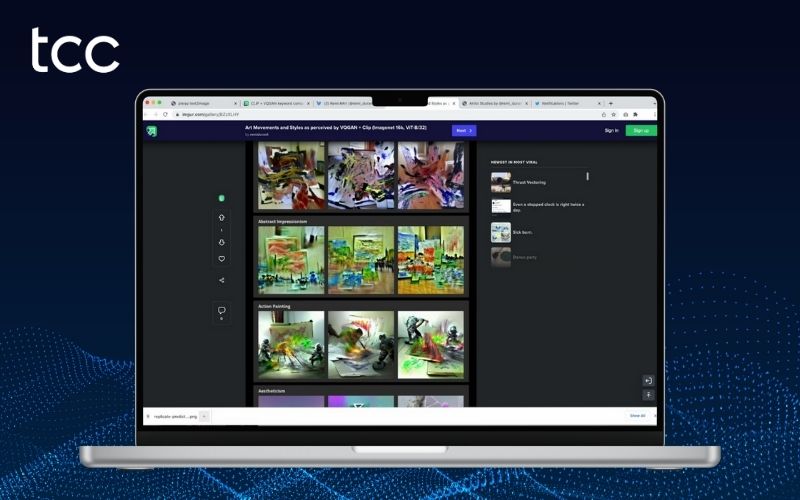The width and height of the screenshot is (800, 500).
Task: Click the Action Painting heading text
Action: [274, 306]
